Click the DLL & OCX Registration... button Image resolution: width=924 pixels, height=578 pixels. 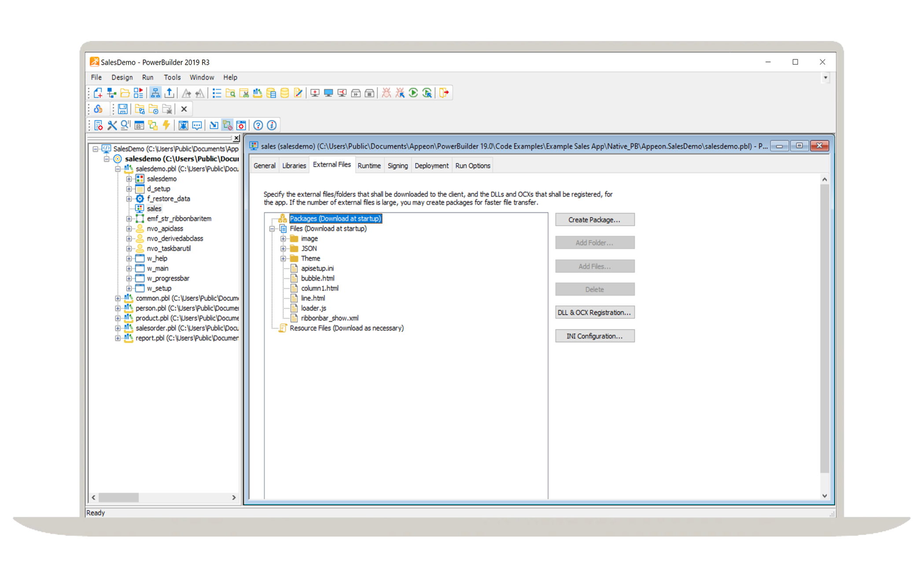(x=595, y=312)
